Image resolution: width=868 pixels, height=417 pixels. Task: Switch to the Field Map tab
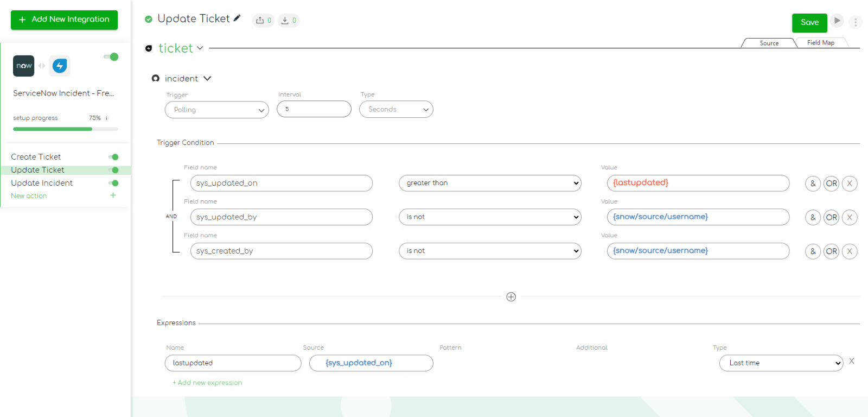[821, 43]
